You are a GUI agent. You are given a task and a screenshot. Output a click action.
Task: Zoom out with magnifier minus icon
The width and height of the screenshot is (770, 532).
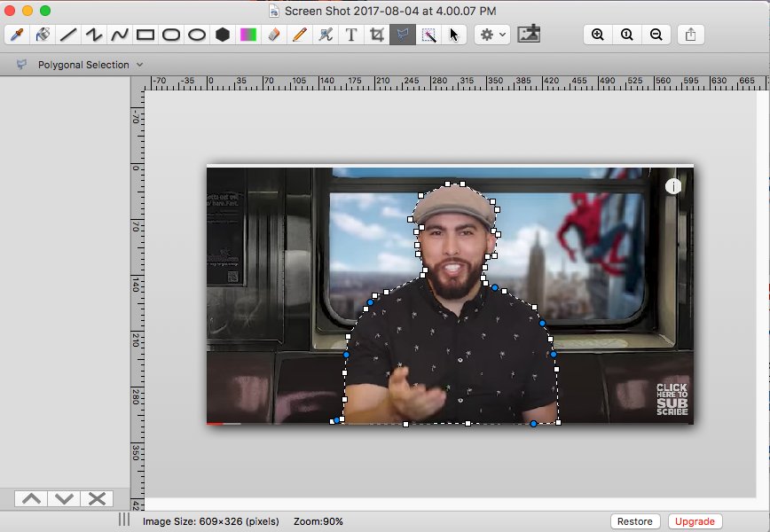[656, 35]
